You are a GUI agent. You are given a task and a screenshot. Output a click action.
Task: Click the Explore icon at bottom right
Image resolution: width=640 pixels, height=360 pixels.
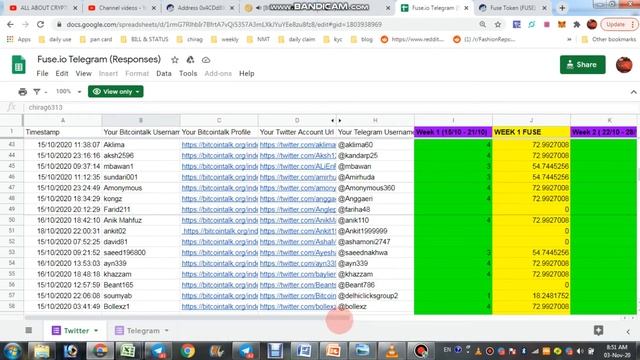point(598,331)
